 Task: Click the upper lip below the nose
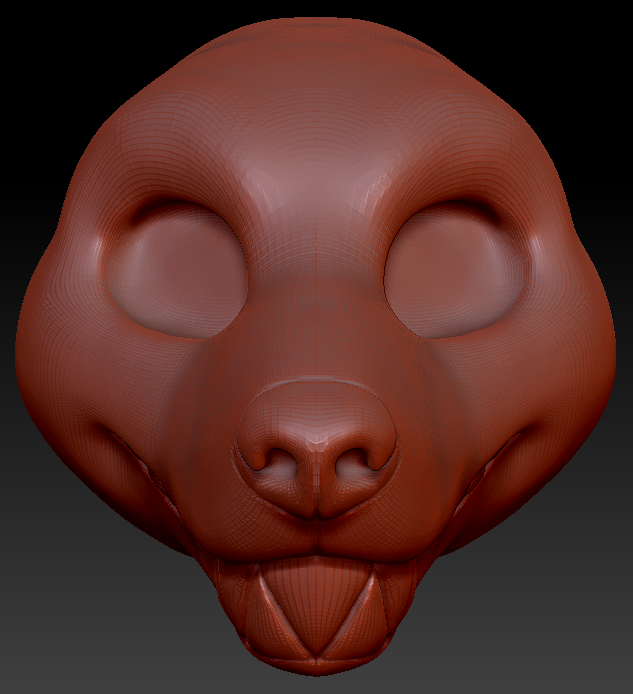(317, 535)
